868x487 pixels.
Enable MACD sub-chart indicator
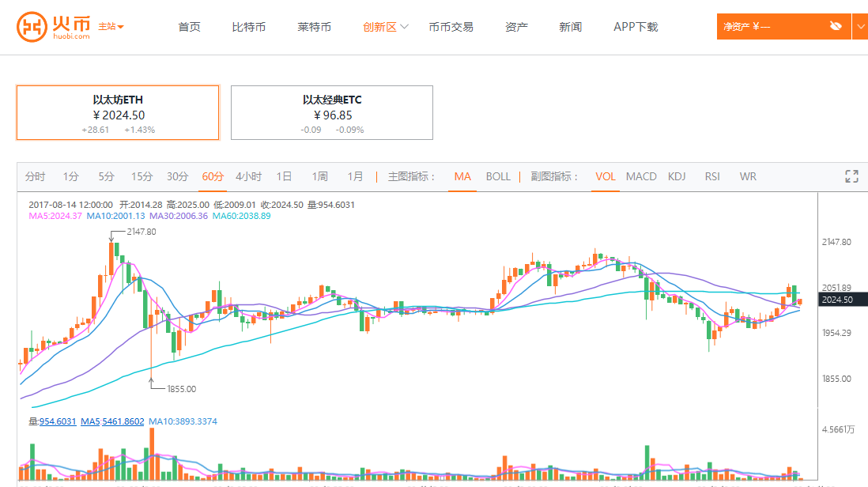641,176
